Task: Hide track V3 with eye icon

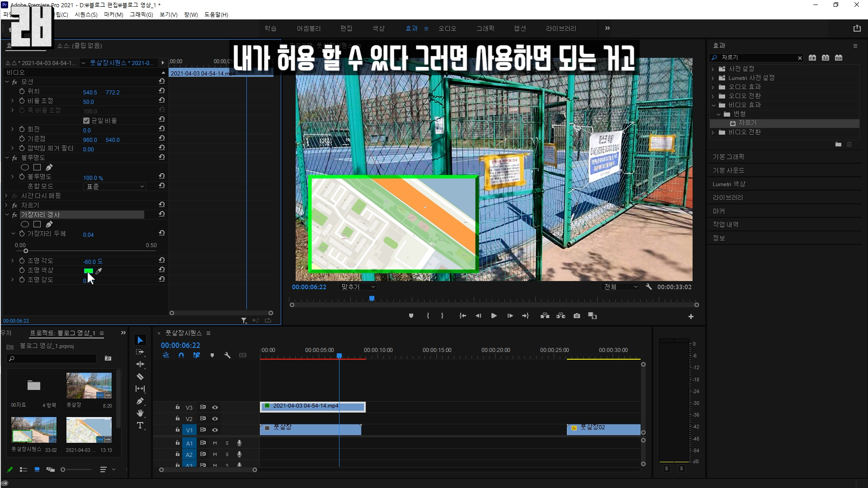Action: click(x=215, y=408)
